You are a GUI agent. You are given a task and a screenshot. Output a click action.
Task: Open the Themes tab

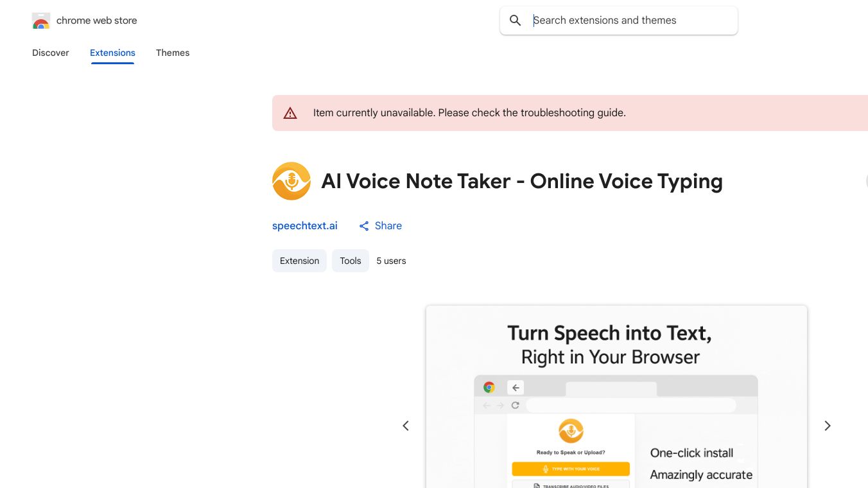(173, 53)
